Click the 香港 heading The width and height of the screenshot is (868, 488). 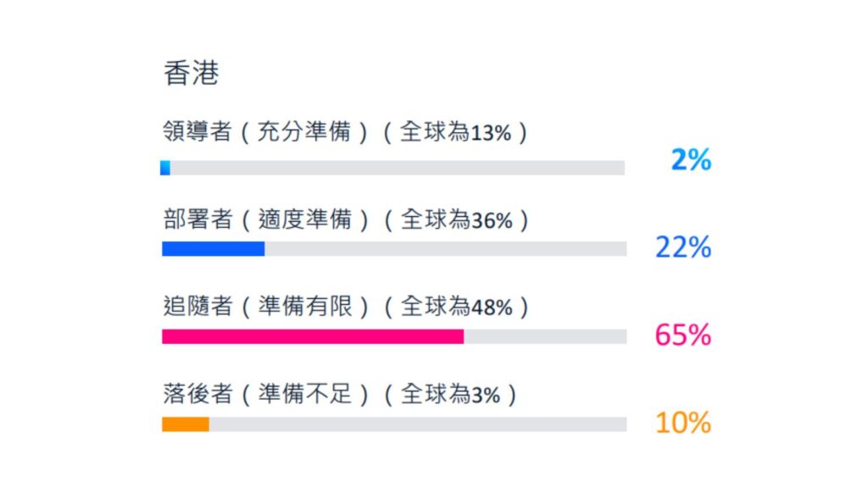coord(191,74)
